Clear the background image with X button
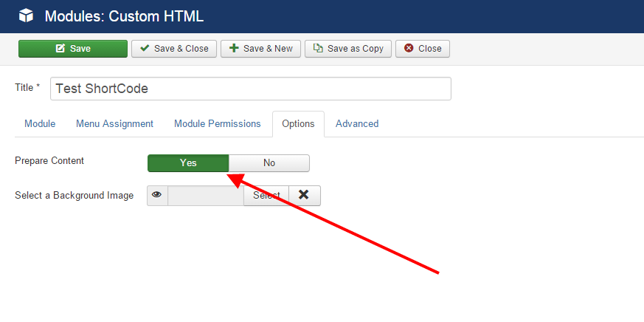644x322 pixels. 305,196
